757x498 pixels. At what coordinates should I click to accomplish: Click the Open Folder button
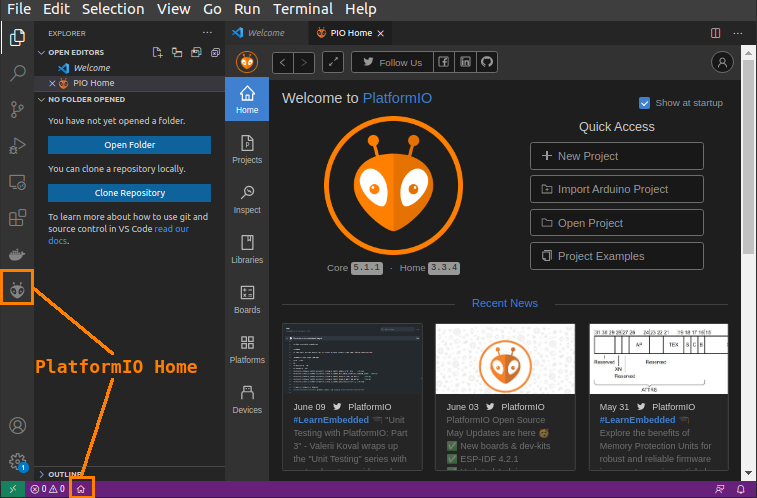(x=129, y=145)
